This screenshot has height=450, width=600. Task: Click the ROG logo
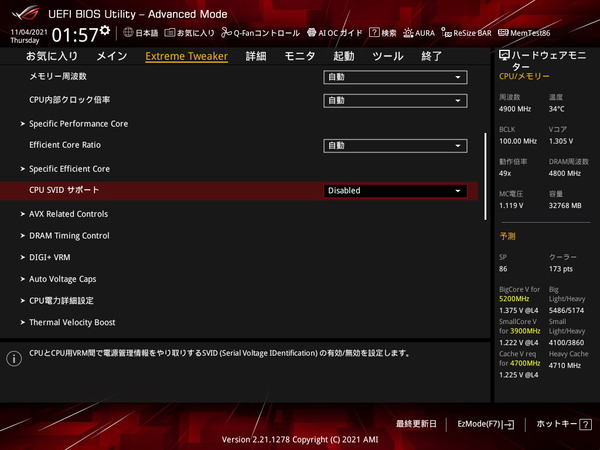[x=25, y=13]
